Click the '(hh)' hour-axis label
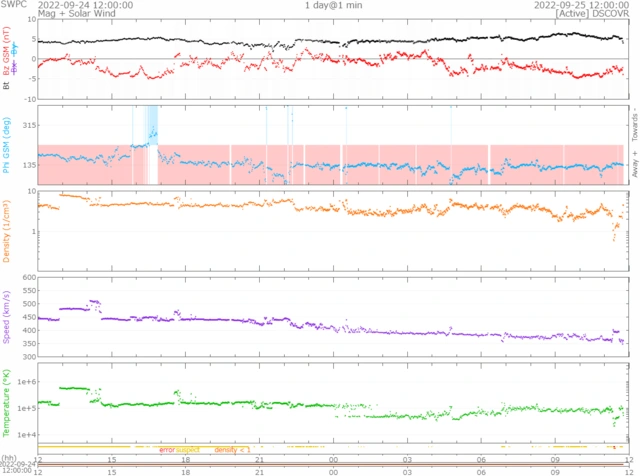 point(9,458)
